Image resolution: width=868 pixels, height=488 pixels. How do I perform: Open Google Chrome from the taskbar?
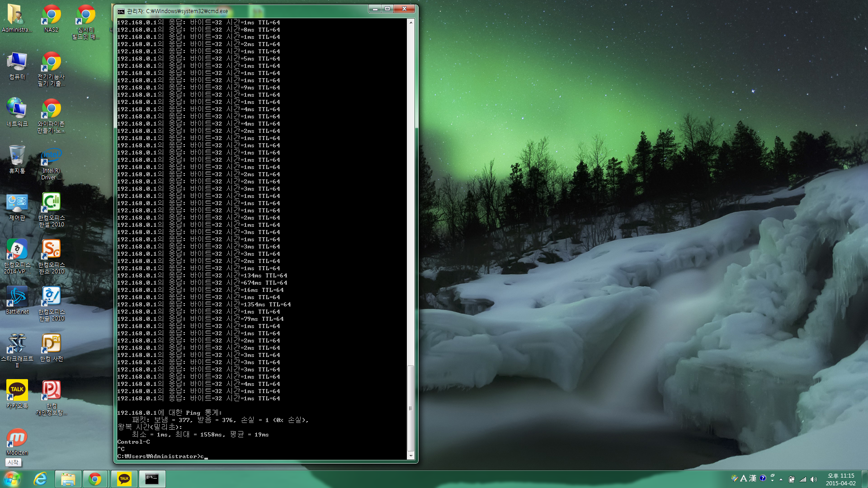pyautogui.click(x=95, y=479)
